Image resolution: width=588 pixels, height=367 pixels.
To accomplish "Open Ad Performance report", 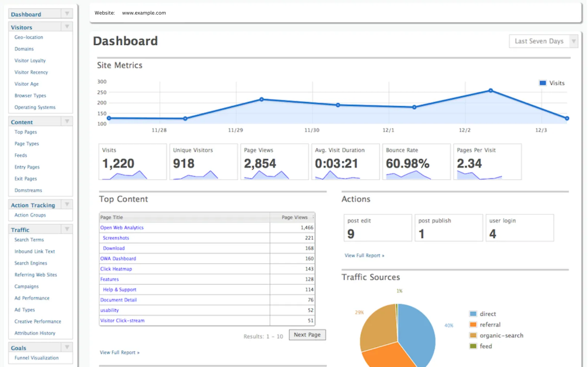I will [x=32, y=298].
